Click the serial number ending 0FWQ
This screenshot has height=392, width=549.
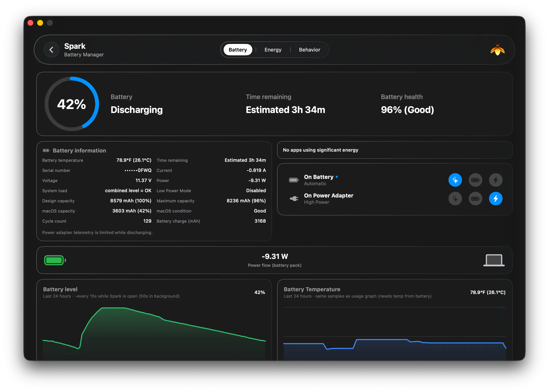coord(138,170)
